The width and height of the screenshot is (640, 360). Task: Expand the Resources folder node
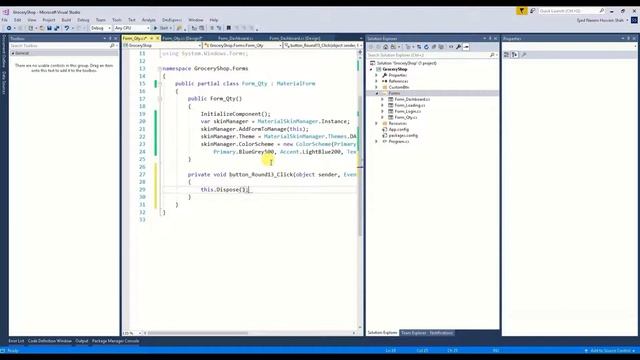(376, 123)
